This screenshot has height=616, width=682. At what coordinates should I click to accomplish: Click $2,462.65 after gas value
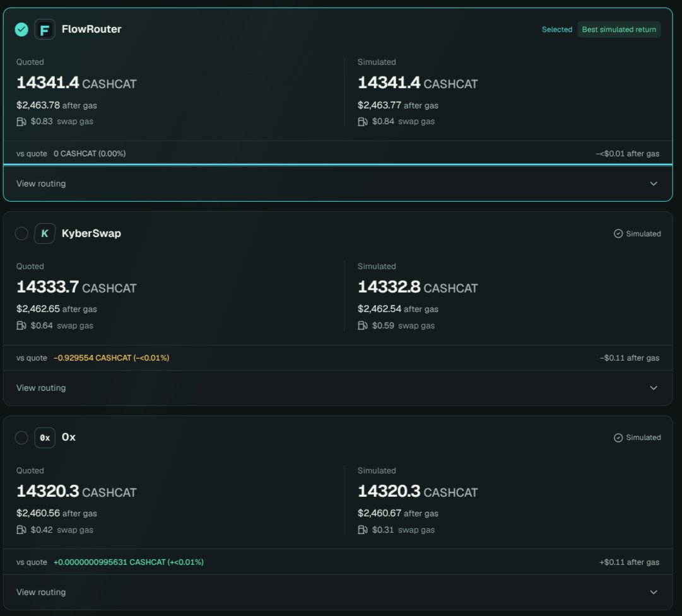(57, 309)
